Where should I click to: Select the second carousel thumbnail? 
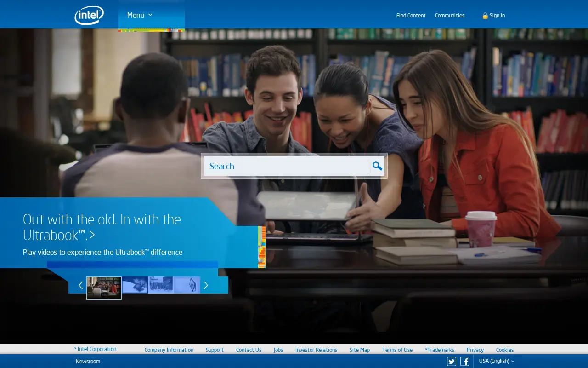click(135, 285)
